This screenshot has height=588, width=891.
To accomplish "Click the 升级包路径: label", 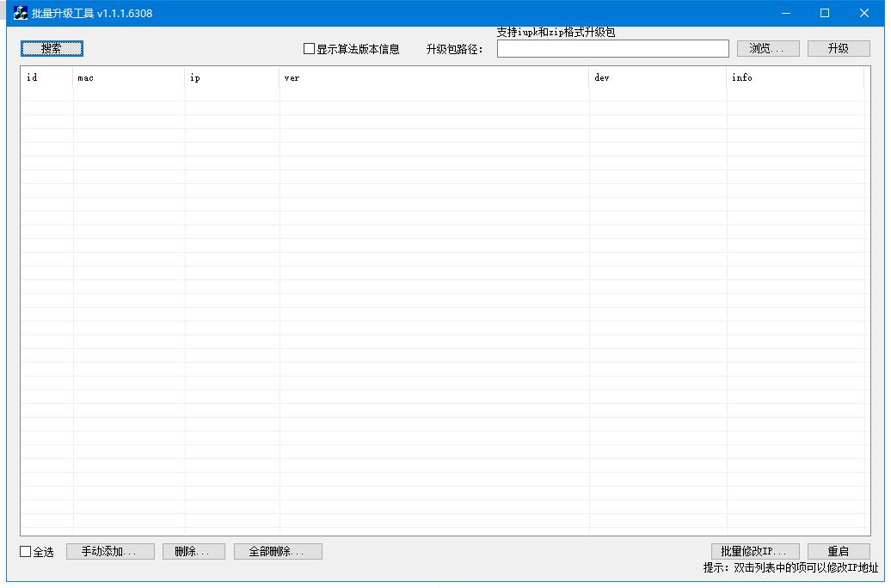I will pyautogui.click(x=454, y=49).
